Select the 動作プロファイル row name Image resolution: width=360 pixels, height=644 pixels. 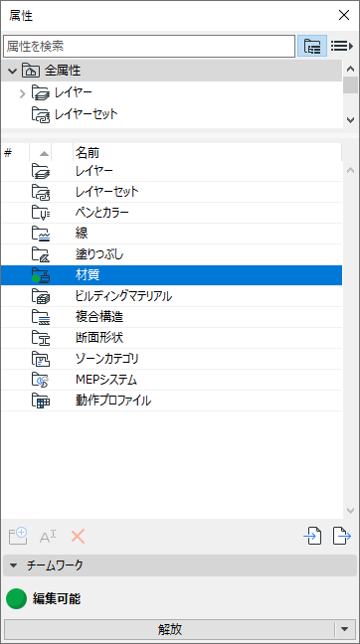(x=113, y=401)
